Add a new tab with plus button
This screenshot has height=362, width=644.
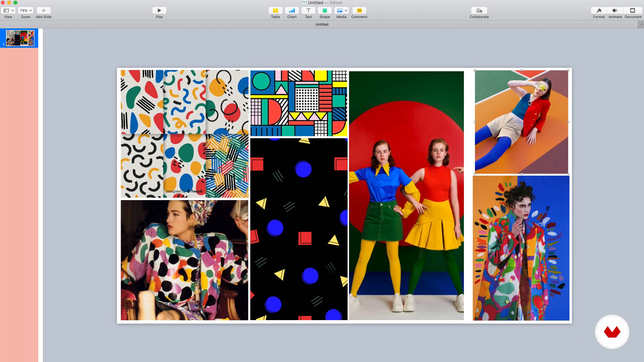pyautogui.click(x=641, y=24)
